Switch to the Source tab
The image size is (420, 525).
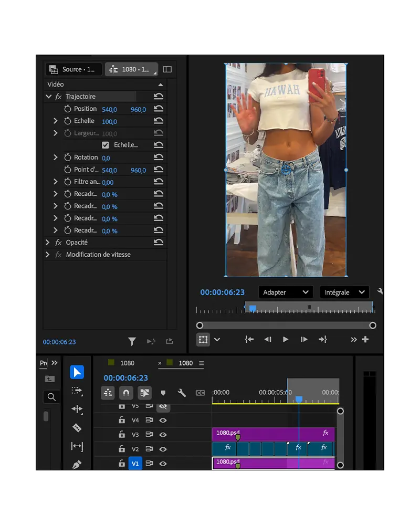73,69
